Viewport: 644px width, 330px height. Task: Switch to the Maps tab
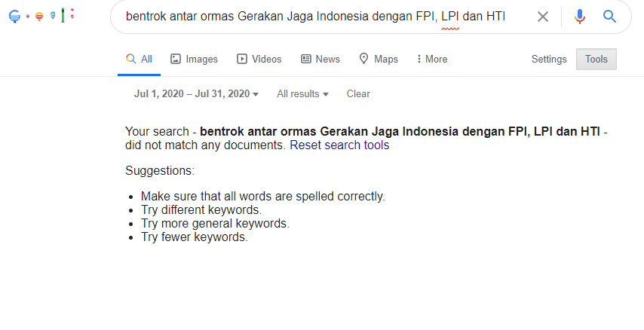[379, 59]
